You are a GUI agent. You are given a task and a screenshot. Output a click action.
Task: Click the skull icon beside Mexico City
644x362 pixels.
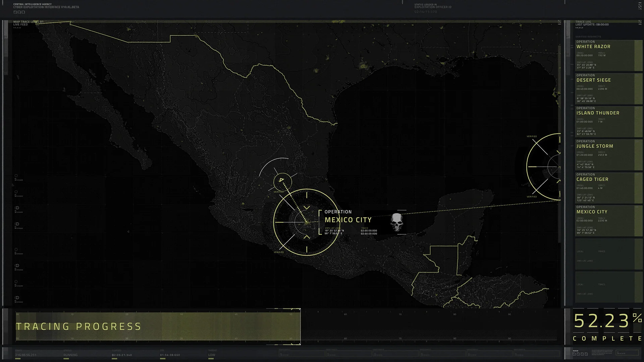pyautogui.click(x=397, y=223)
